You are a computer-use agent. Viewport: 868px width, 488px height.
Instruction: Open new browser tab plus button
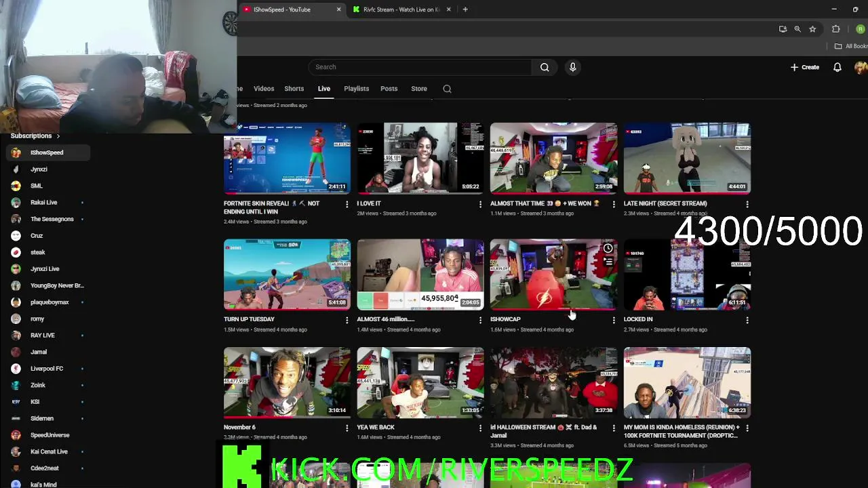click(x=465, y=9)
